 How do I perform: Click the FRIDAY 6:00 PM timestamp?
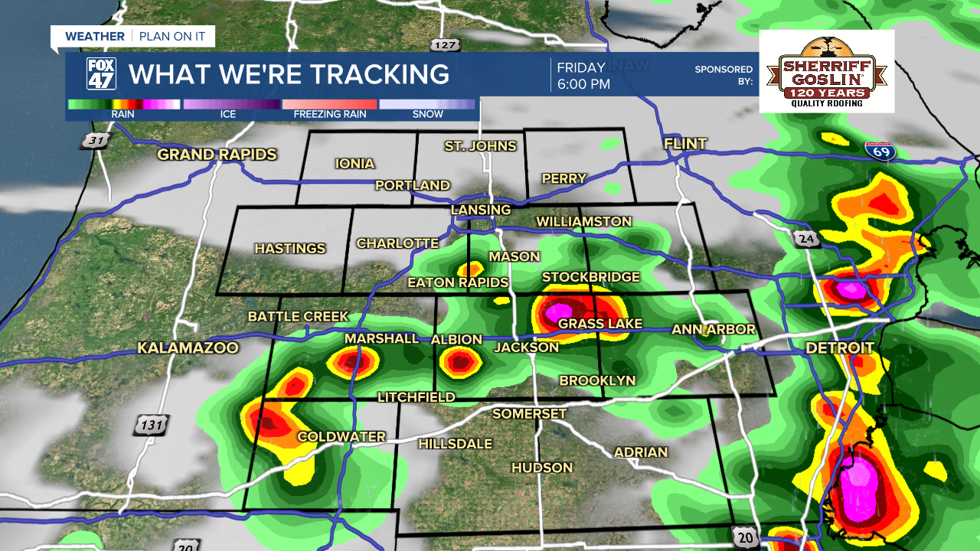[583, 76]
